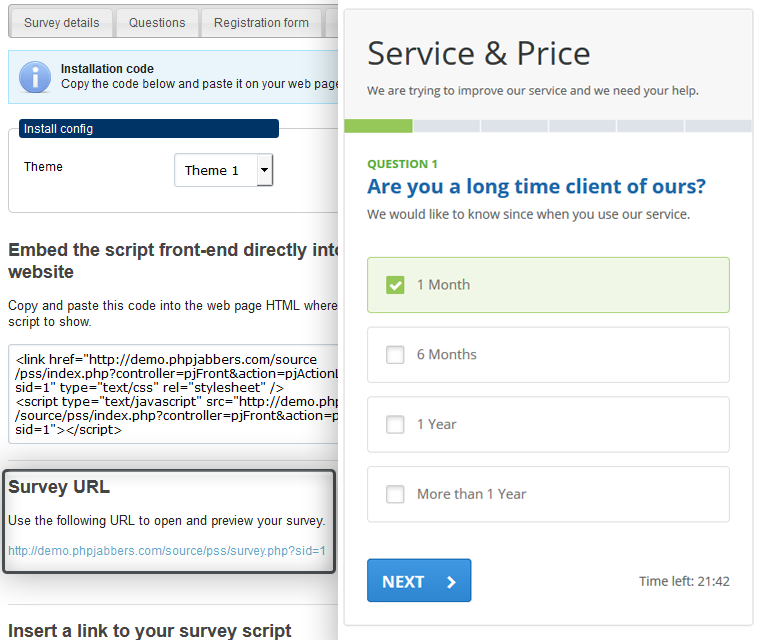Click the blue info icon beside Installation code

(x=35, y=77)
